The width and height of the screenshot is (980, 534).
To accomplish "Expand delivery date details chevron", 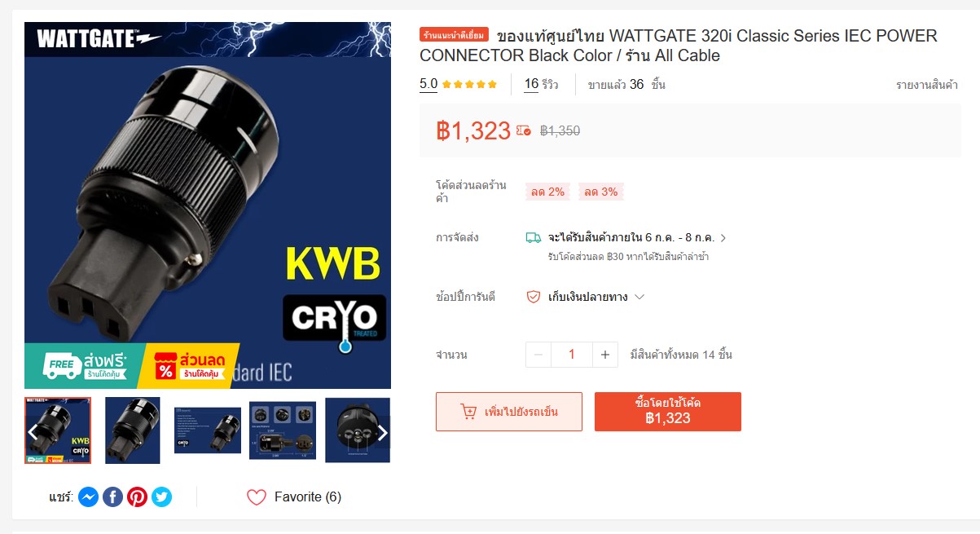I will [x=723, y=238].
